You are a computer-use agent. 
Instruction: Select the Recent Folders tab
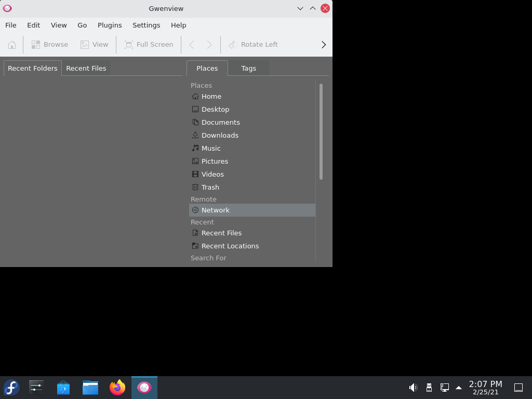(33, 68)
